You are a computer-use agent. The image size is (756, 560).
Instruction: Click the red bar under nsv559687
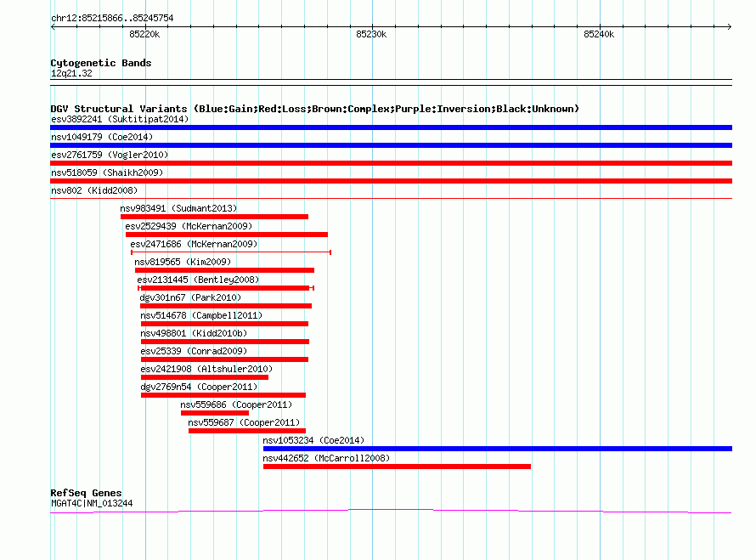[x=247, y=431]
